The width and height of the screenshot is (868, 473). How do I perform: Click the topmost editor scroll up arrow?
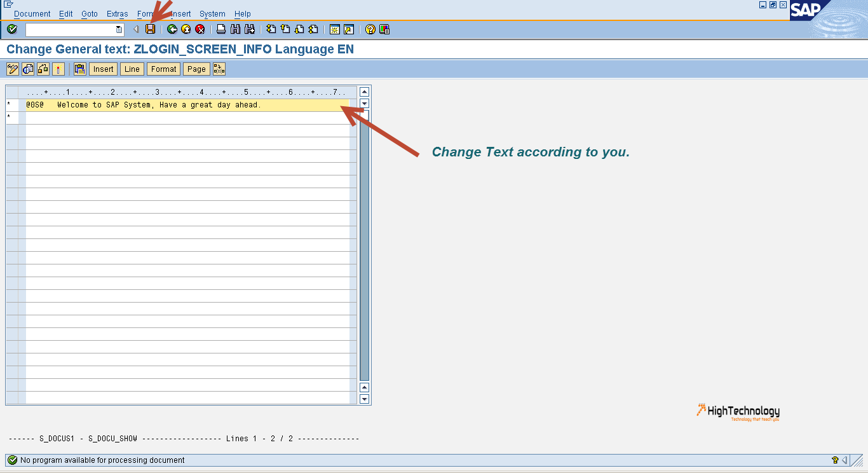pos(365,92)
